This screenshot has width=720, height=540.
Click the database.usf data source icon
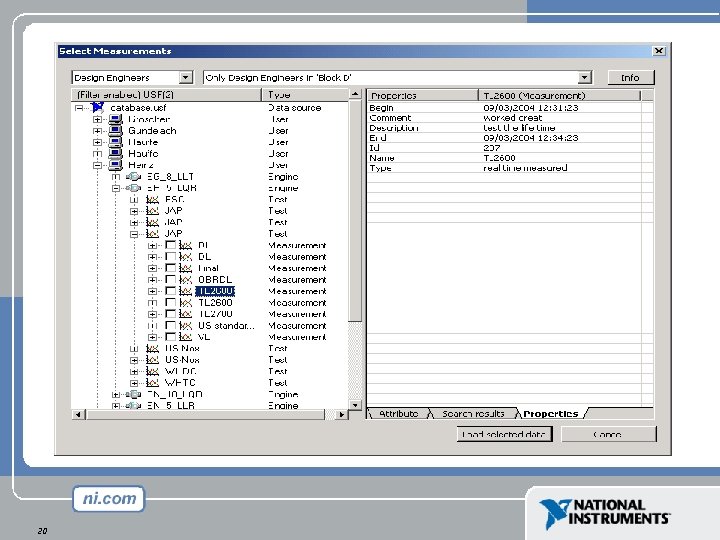click(97, 107)
